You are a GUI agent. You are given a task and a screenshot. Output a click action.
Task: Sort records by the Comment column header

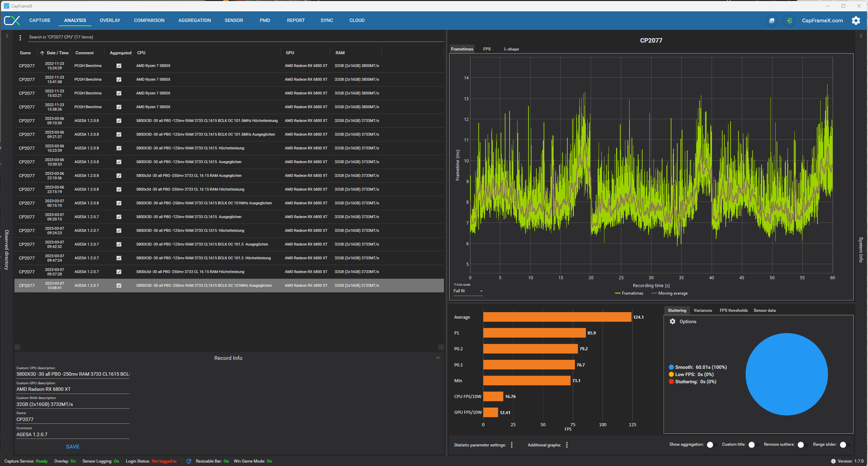coord(85,53)
